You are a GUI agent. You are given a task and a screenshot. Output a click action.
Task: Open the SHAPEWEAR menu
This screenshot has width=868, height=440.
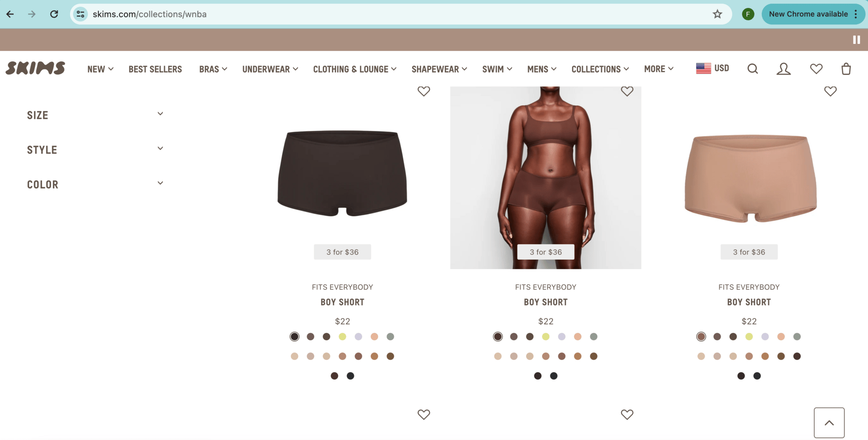pos(439,69)
